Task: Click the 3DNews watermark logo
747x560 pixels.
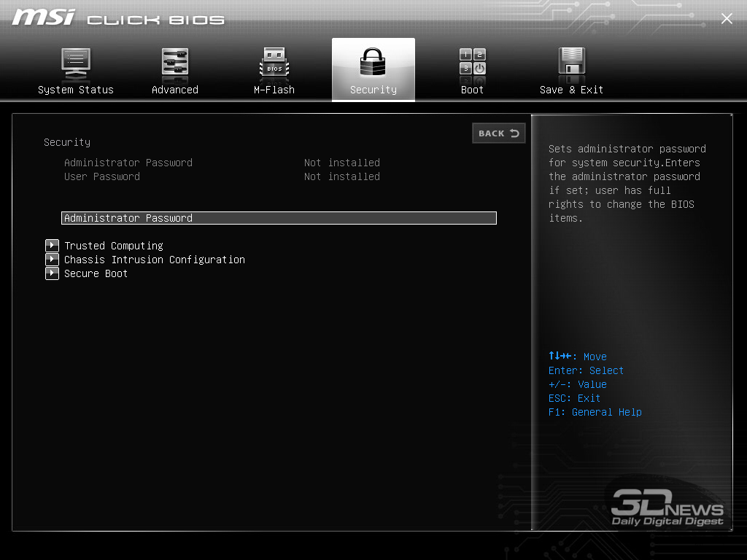Action: [x=667, y=507]
